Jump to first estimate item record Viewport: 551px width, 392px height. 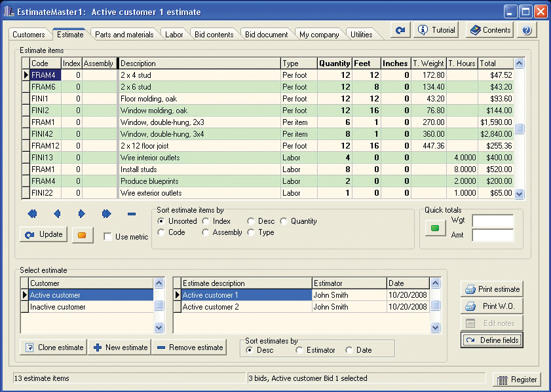32,214
